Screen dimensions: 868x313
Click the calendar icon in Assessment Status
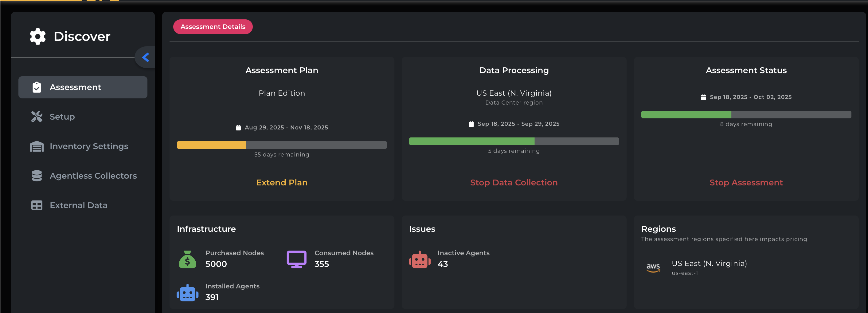[703, 97]
